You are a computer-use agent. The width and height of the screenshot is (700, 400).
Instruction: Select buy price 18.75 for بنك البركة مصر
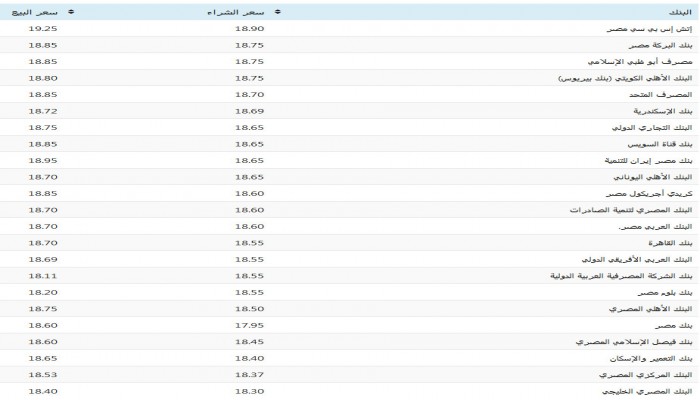click(x=250, y=45)
